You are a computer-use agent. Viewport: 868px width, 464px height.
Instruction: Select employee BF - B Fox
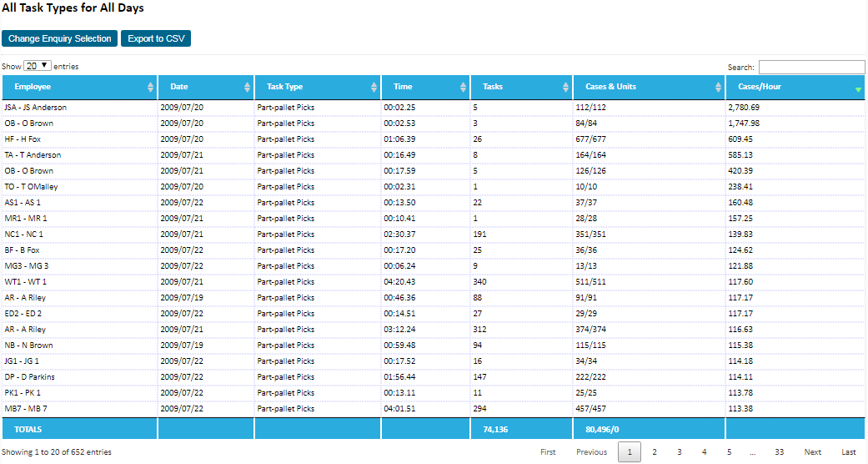pos(23,250)
